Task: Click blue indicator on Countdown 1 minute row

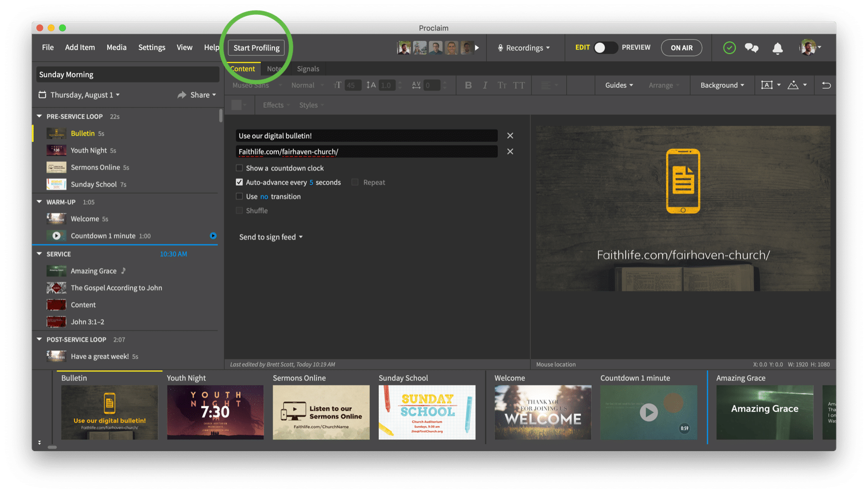Action: tap(213, 236)
